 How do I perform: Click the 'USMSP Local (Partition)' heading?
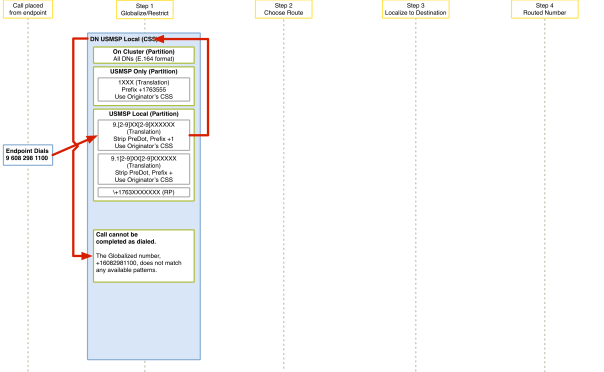point(144,114)
